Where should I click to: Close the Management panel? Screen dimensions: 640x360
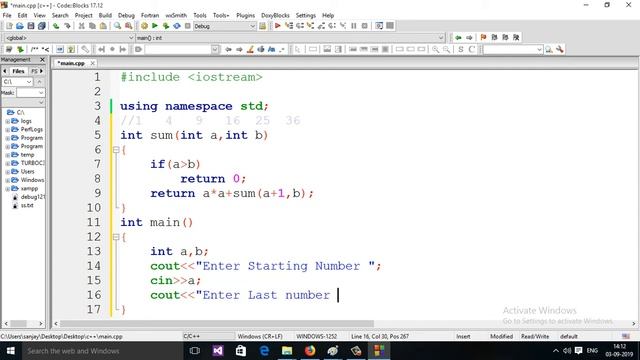[x=42, y=60]
